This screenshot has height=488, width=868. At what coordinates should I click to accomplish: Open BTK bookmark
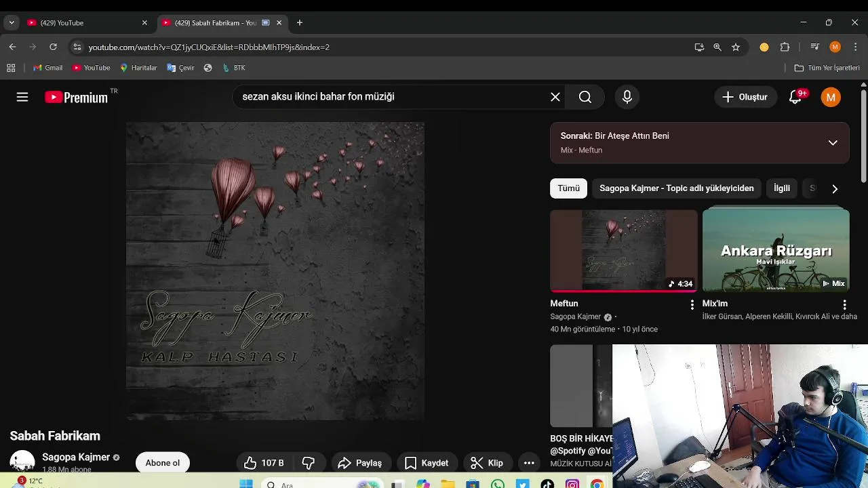tap(234, 68)
